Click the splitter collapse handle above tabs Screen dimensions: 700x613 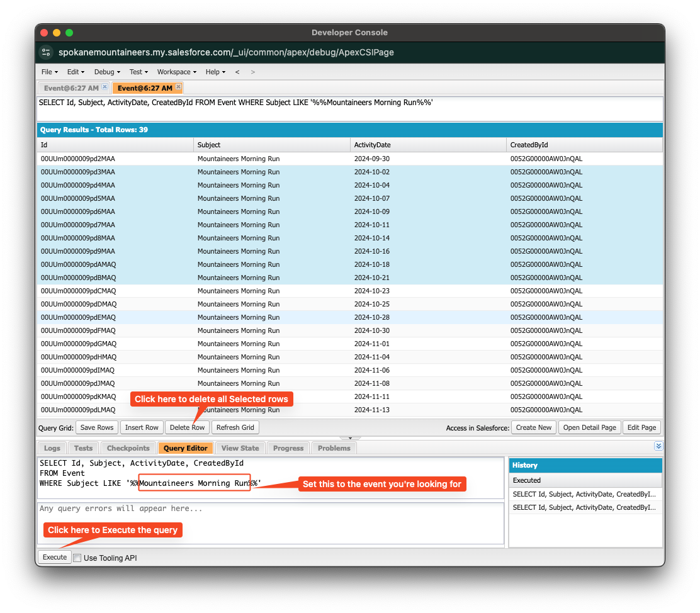(x=349, y=437)
